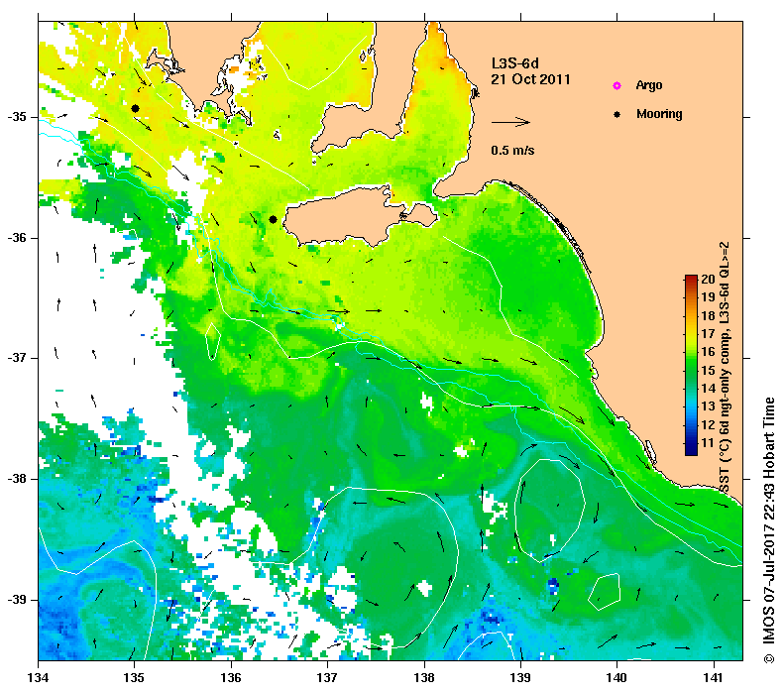Click the '141' longitude axis label
This screenshot has width=784, height=694.
[x=714, y=678]
